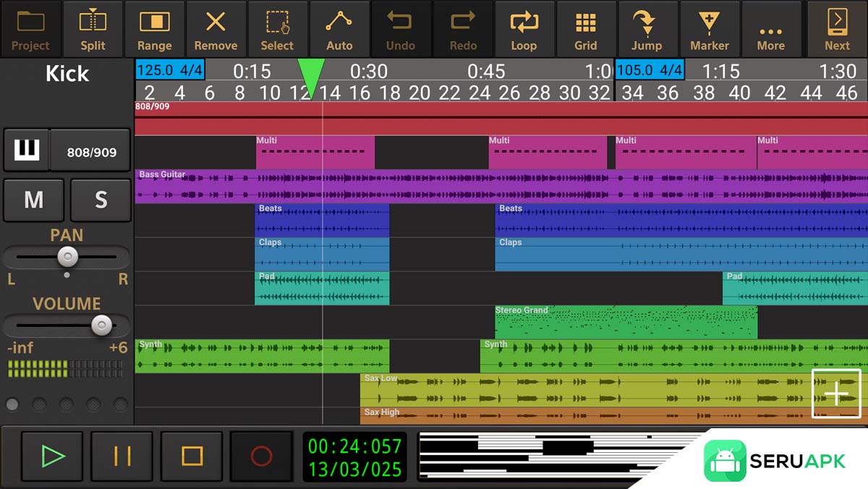Solo the Kick track with S
The image size is (868, 489).
(x=101, y=200)
